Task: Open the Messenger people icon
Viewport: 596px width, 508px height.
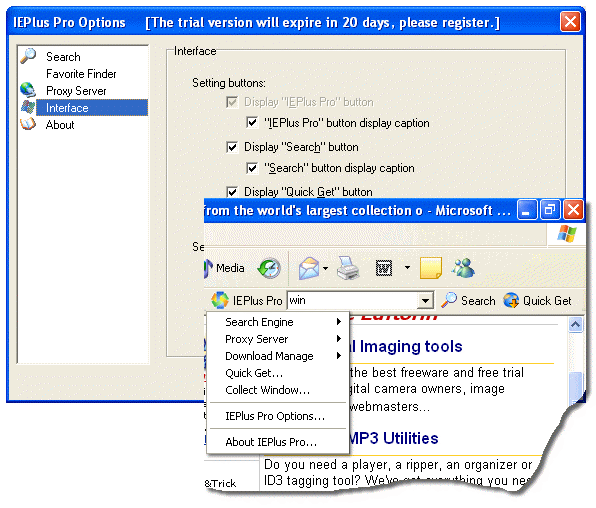Action: [463, 268]
